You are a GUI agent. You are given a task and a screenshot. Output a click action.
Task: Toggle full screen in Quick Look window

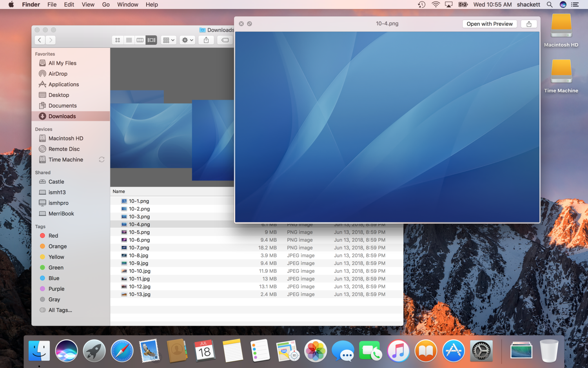(249, 24)
